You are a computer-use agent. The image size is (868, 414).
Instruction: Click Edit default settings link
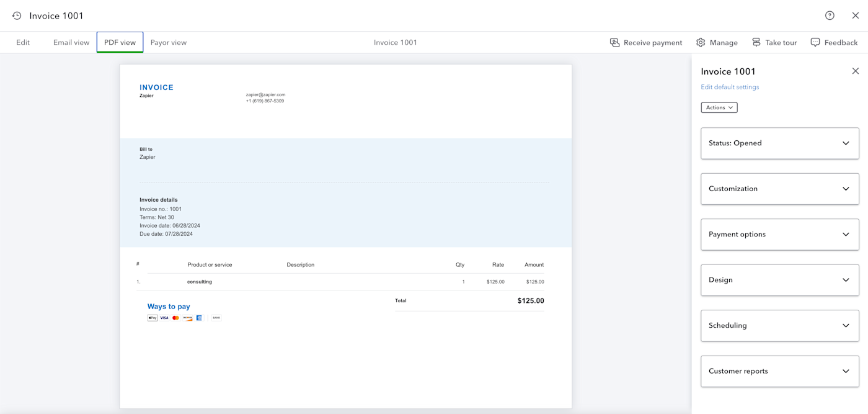[730, 87]
